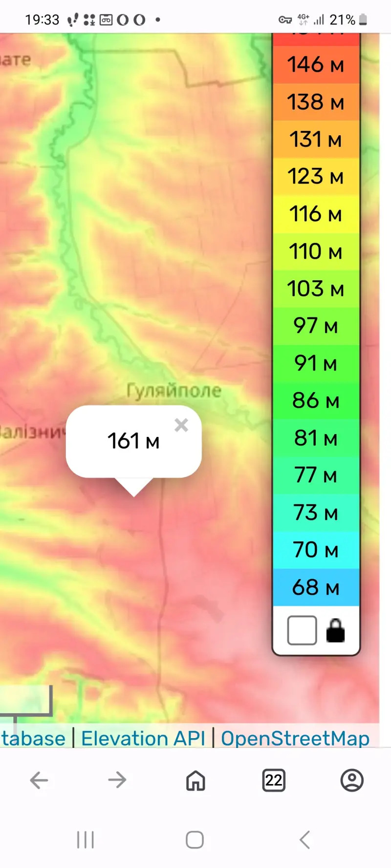Open the browser home page
This screenshot has width=391, height=868.
pyautogui.click(x=195, y=780)
